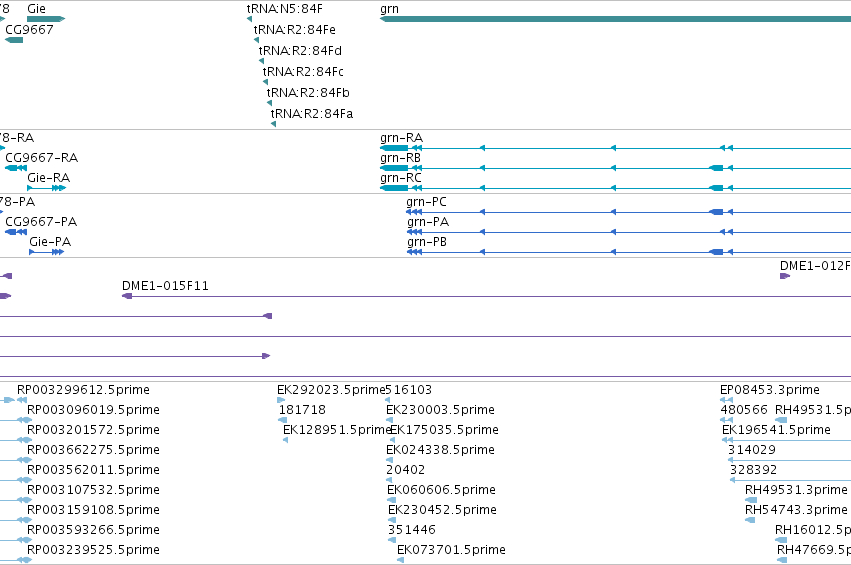Screen dimensions: 851x565
Task: Click the CG9667-PA protein label
Action: (x=41, y=222)
